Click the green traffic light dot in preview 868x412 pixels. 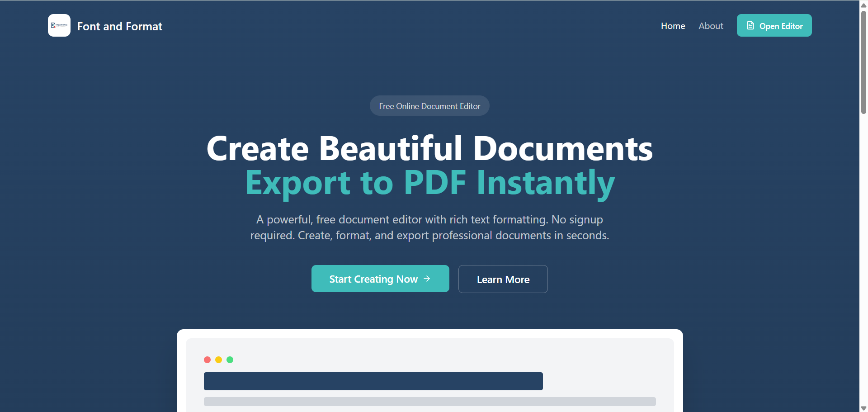[230, 360]
